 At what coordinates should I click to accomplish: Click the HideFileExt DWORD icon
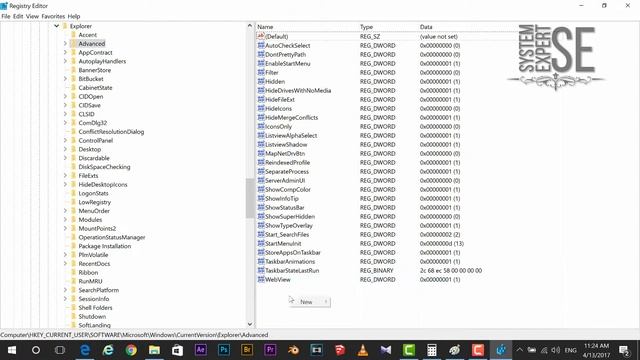(261, 99)
